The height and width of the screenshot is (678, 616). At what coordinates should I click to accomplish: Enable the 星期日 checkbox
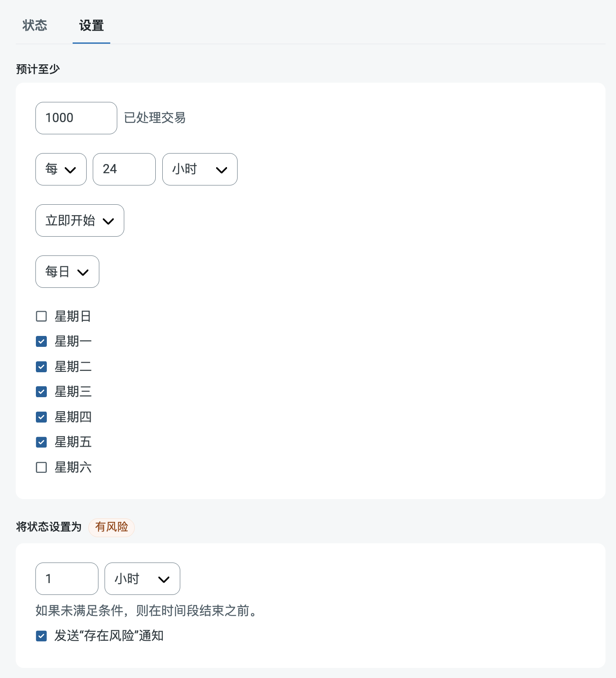coord(42,316)
